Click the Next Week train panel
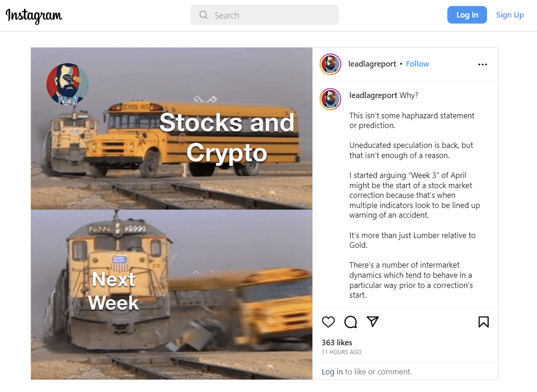 (x=171, y=294)
